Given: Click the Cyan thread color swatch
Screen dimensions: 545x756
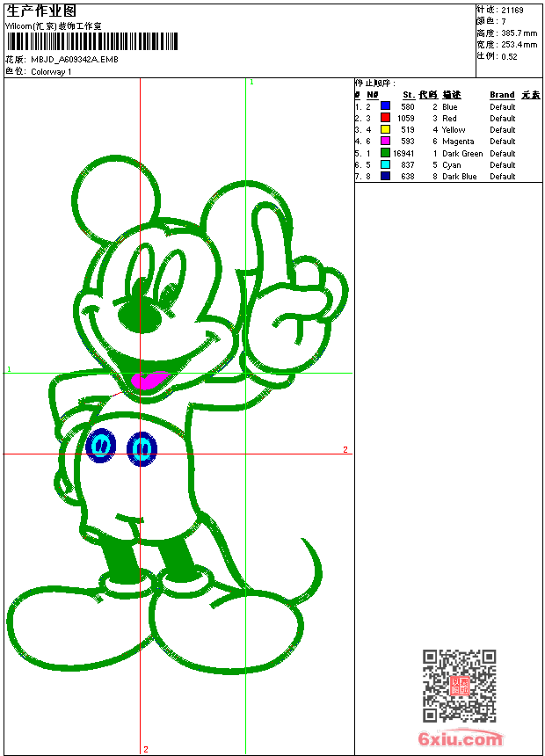Looking at the screenshot, I should tap(385, 164).
